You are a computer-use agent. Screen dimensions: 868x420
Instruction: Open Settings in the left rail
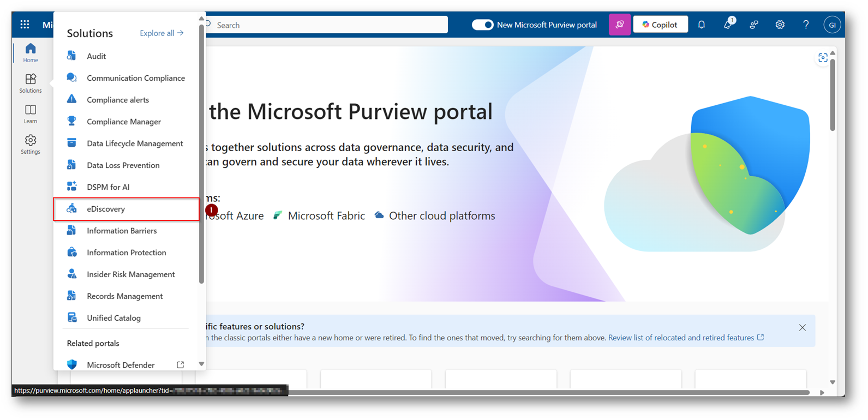click(31, 145)
